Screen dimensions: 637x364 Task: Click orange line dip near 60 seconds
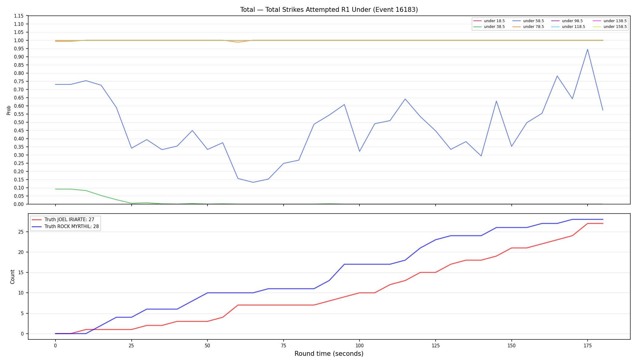click(x=238, y=42)
